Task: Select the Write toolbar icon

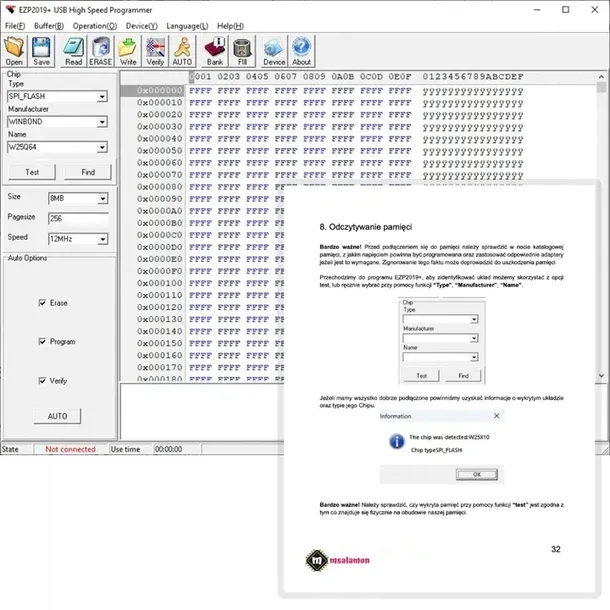Action: pos(128,50)
